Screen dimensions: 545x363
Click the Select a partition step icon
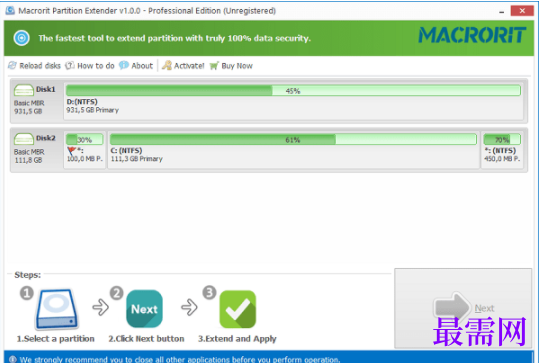click(x=57, y=309)
